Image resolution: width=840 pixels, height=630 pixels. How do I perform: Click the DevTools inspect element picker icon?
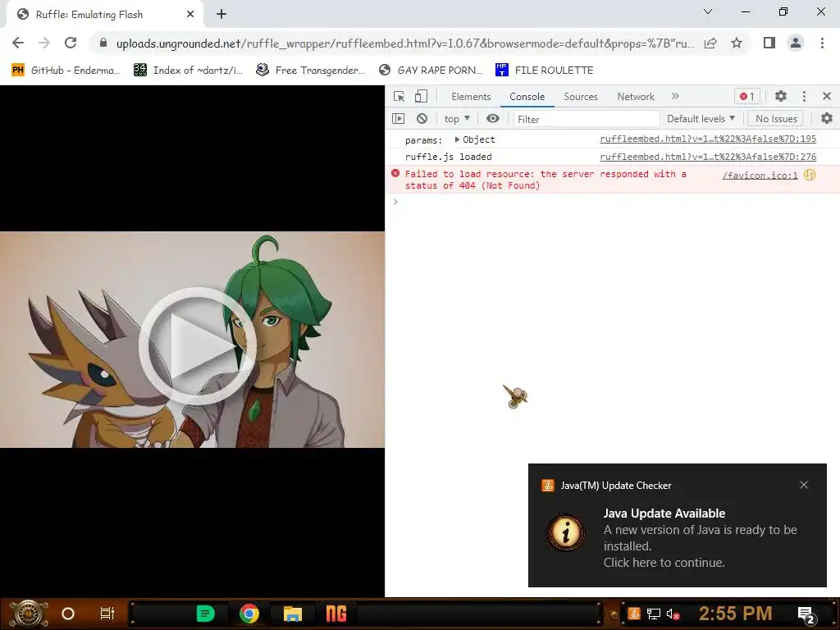pyautogui.click(x=399, y=97)
